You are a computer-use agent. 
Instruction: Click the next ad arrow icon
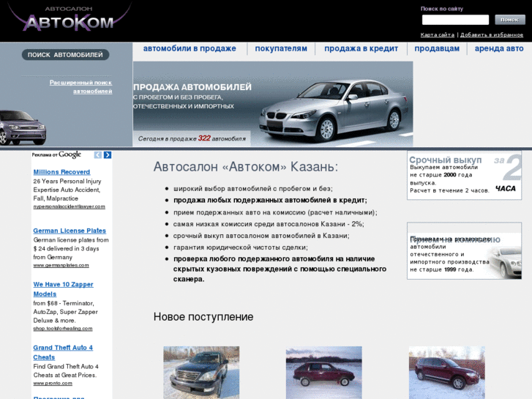pos(108,155)
